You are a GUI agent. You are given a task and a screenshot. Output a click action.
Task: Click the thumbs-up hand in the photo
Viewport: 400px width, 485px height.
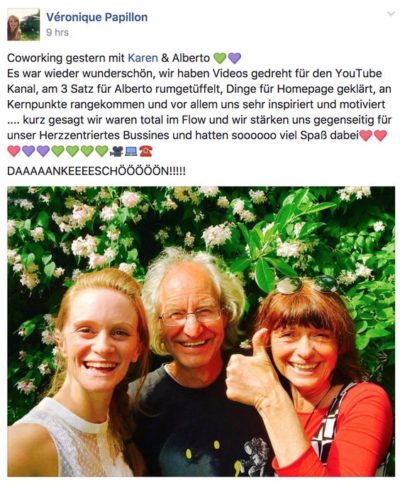(x=252, y=370)
